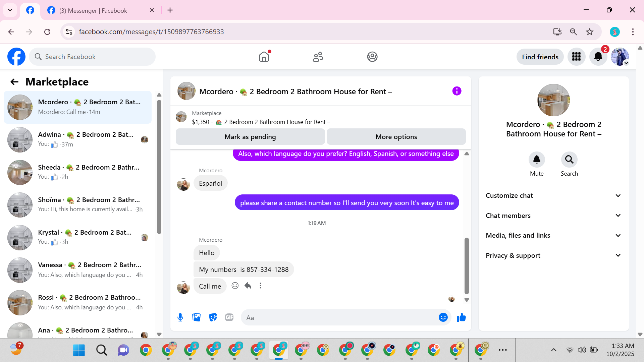The width and height of the screenshot is (644, 362).
Task: Reply to the Call me message
Action: click(248, 286)
